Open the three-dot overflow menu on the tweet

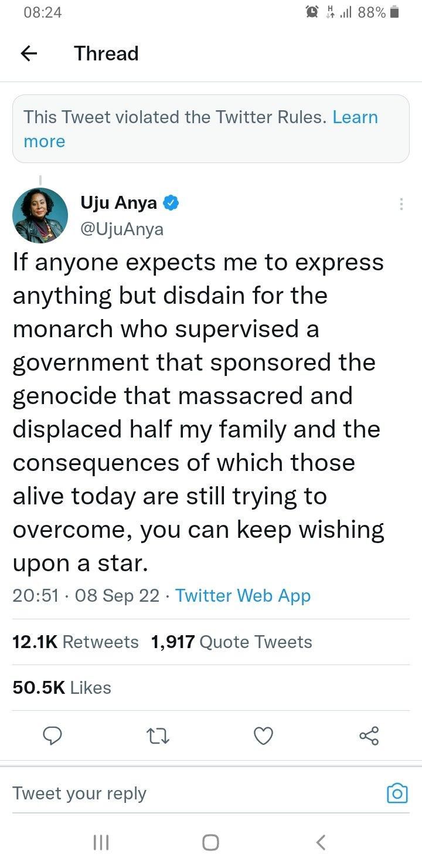click(401, 204)
